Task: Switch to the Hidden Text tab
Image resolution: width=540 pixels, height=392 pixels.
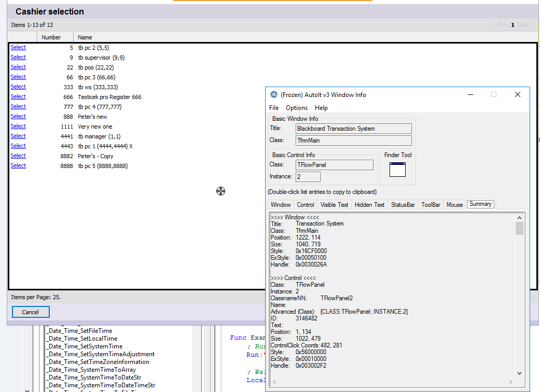Action: click(x=369, y=205)
